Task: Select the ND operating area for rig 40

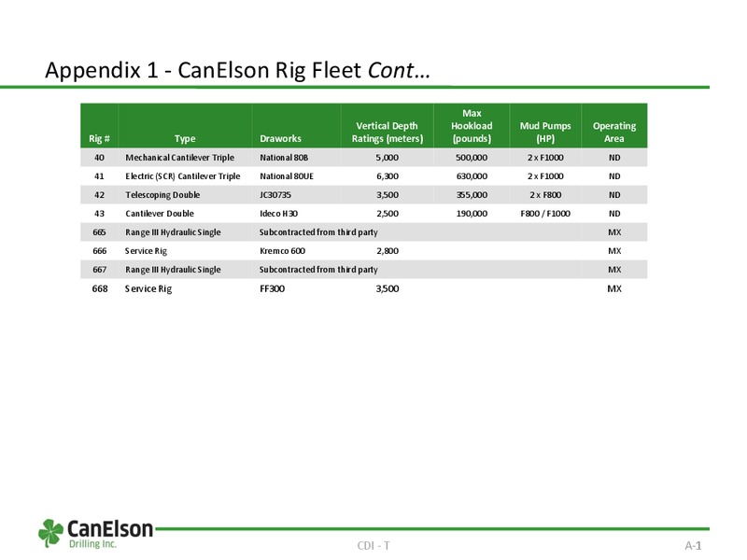Action: [x=614, y=158]
